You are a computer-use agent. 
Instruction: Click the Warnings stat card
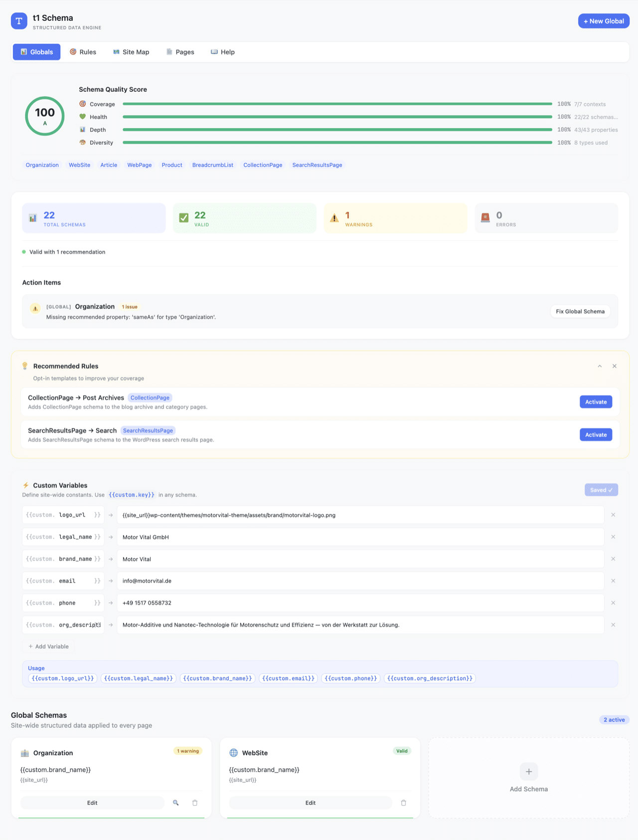396,218
